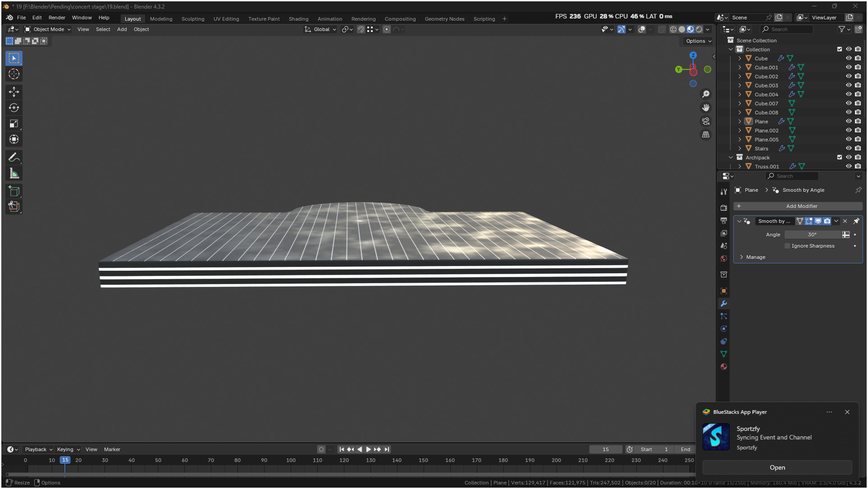The image size is (868, 489).
Task: Select the Measure tool
Action: point(14,173)
